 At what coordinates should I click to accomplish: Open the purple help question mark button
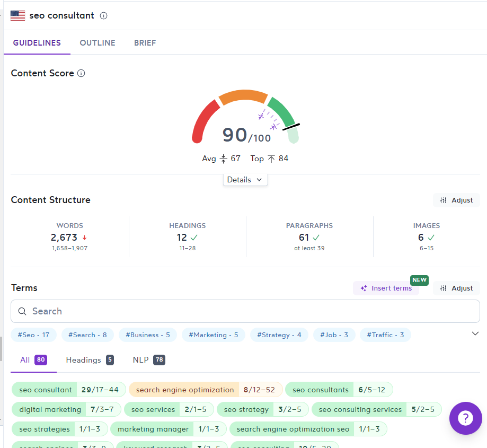(x=466, y=418)
